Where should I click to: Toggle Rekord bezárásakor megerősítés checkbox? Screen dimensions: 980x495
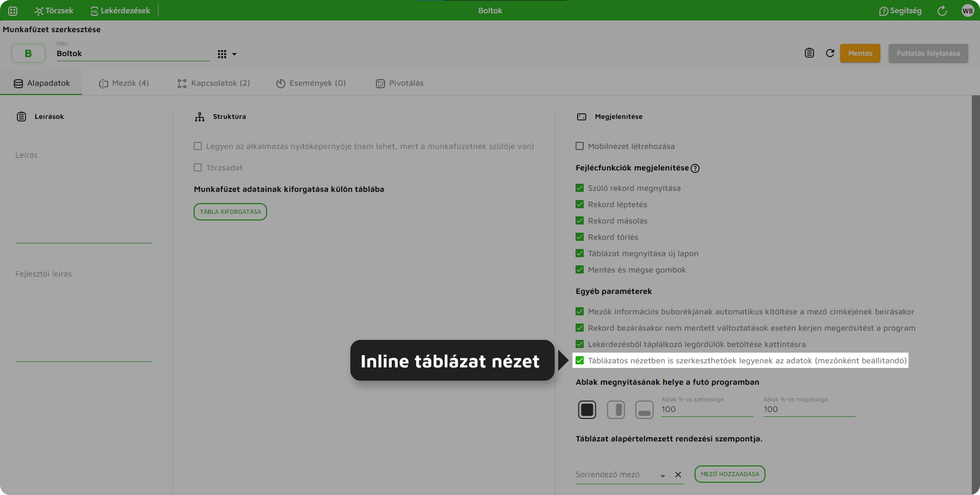(580, 328)
